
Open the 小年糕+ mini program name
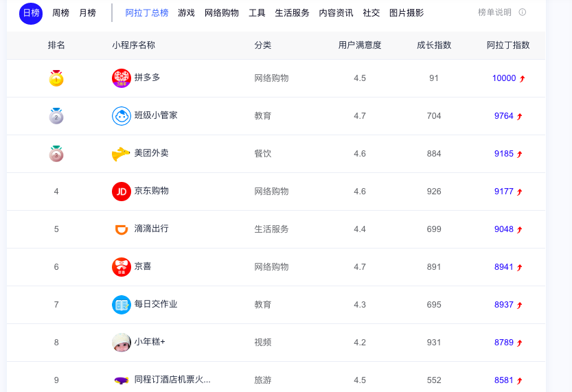click(150, 342)
